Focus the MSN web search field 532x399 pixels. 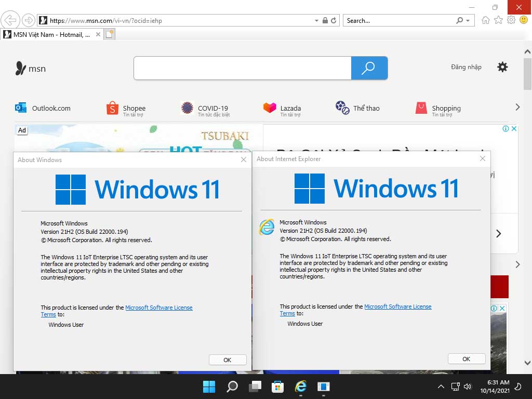[242, 68]
